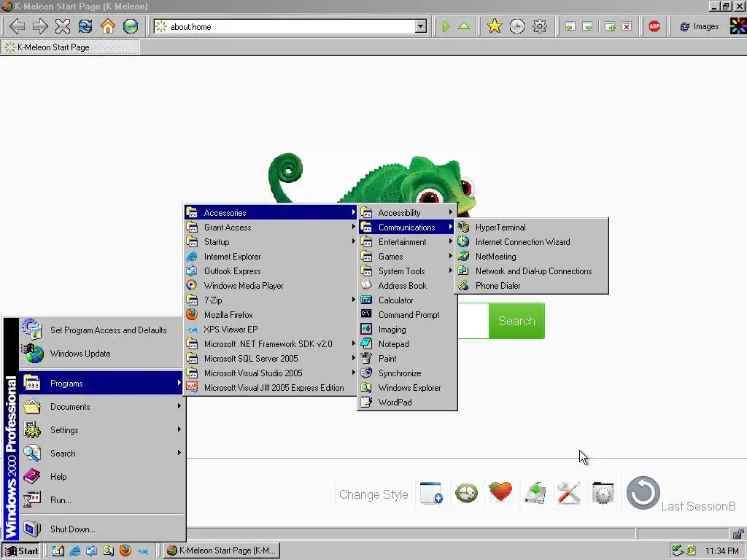Click Set Program Access and Defaults

pyautogui.click(x=101, y=330)
